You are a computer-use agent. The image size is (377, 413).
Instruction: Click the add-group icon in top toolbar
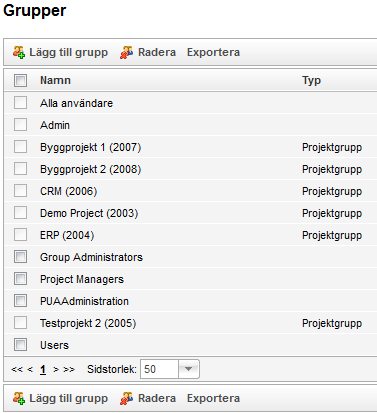(19, 52)
